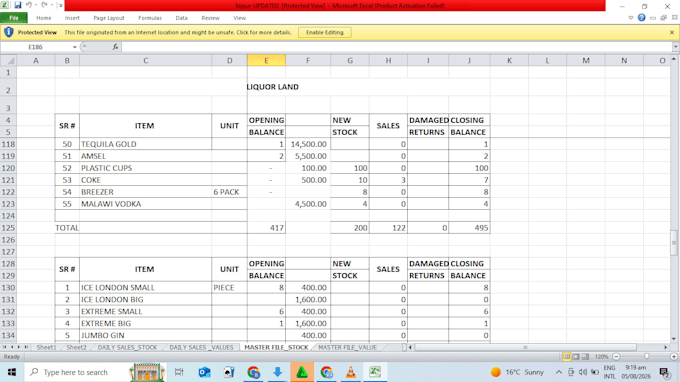The image size is (680, 382).
Task: Open the Data ribbon tab
Action: (x=181, y=18)
